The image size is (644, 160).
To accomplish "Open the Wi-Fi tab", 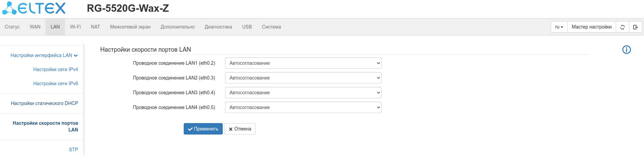I will [x=75, y=27].
